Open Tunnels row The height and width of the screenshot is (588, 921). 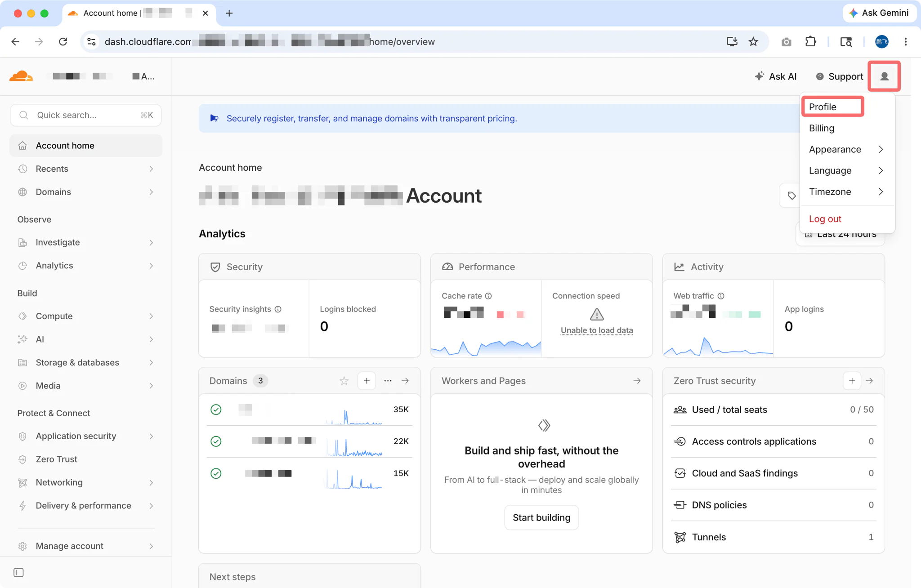773,537
